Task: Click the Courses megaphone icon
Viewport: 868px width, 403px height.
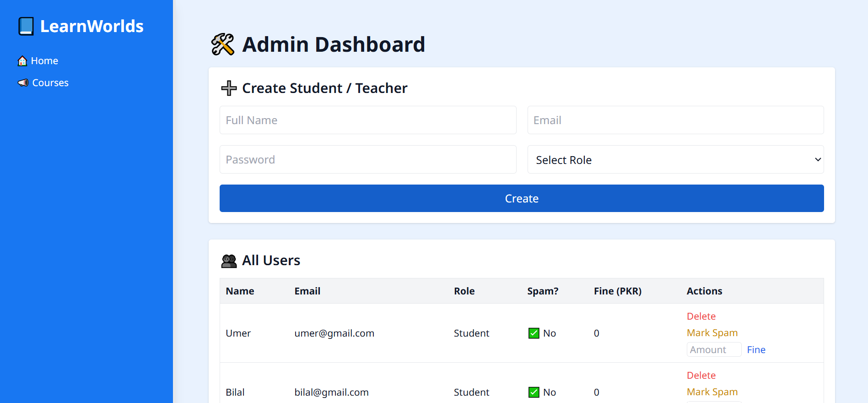Action: (23, 83)
